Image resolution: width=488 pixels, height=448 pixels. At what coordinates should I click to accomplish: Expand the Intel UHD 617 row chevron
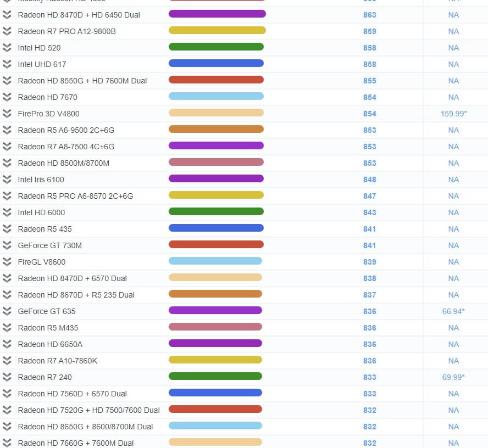(x=7, y=64)
